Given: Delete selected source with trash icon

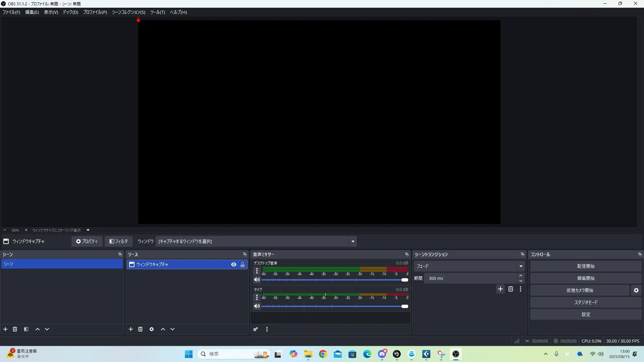Looking at the screenshot, I should tap(141, 329).
